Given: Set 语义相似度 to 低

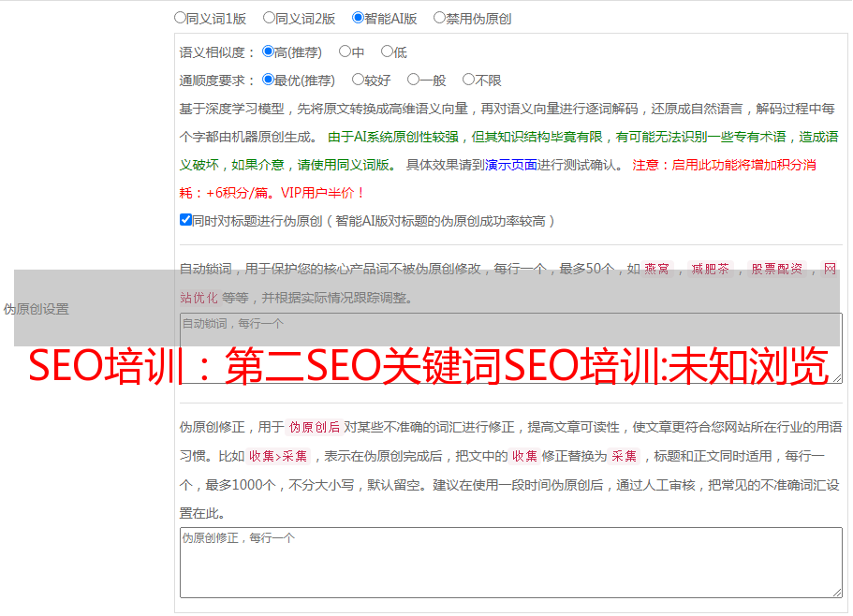Looking at the screenshot, I should tap(387, 52).
